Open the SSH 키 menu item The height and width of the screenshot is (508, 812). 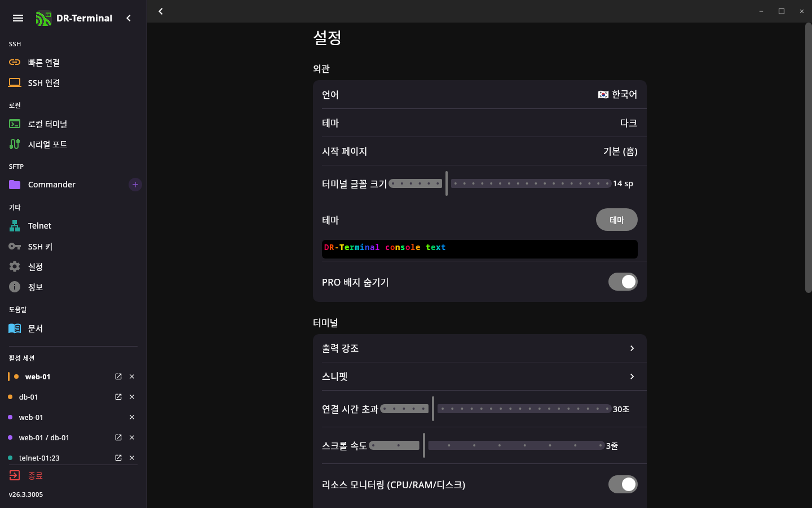pos(73,246)
